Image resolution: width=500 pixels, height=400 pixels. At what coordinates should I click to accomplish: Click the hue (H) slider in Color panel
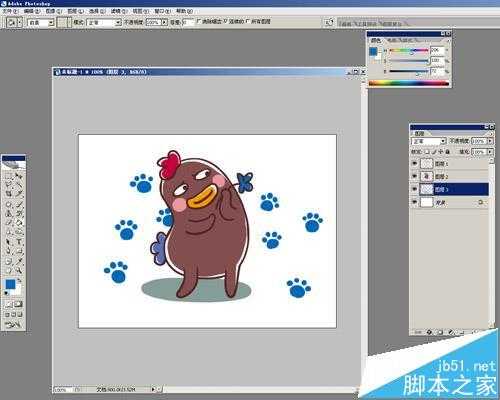tap(409, 51)
